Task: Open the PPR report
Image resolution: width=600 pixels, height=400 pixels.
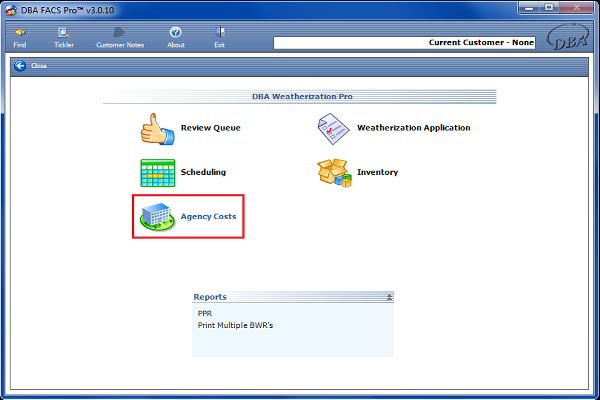Action: [x=205, y=313]
